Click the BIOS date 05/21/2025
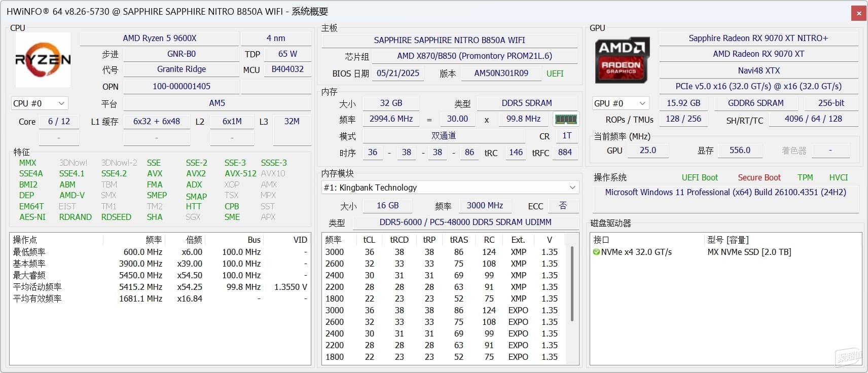 pyautogui.click(x=398, y=73)
